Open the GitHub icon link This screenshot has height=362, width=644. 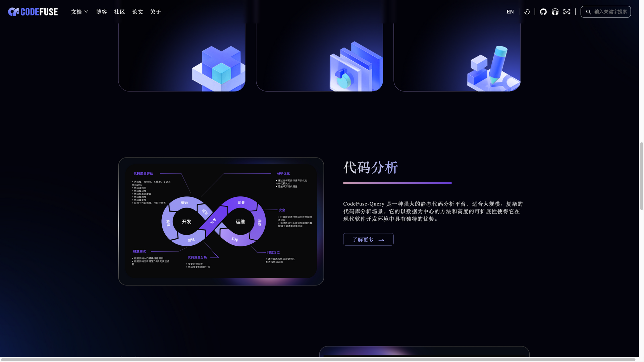tap(543, 12)
